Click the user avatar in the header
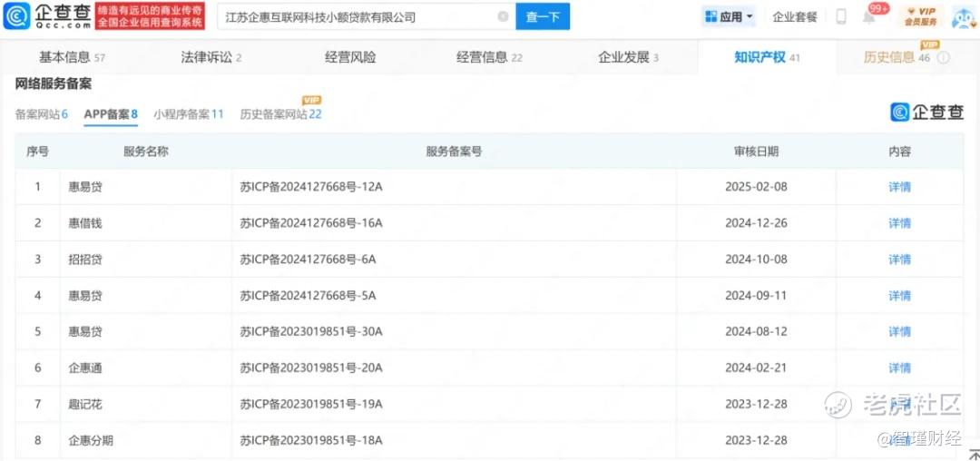The height and width of the screenshot is (461, 980). click(x=963, y=17)
